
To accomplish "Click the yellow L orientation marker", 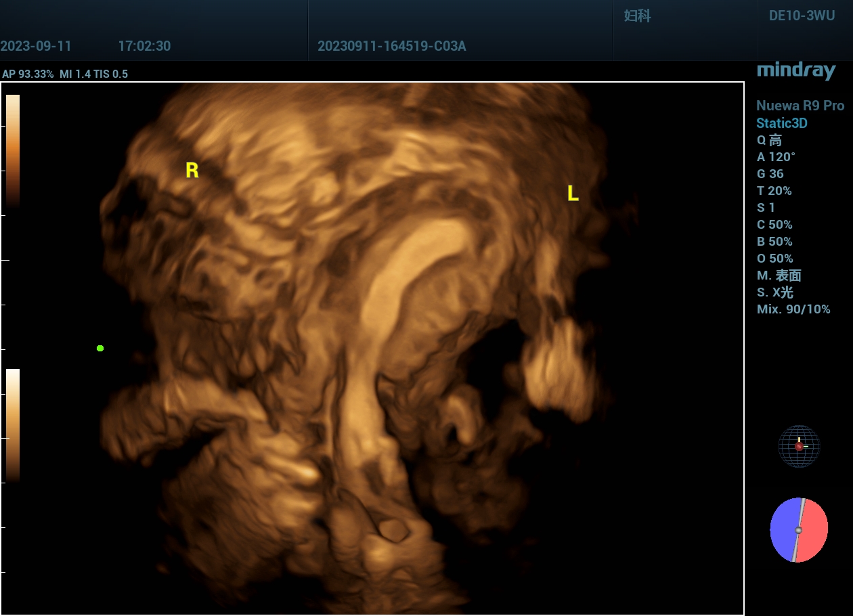I will click(x=573, y=194).
